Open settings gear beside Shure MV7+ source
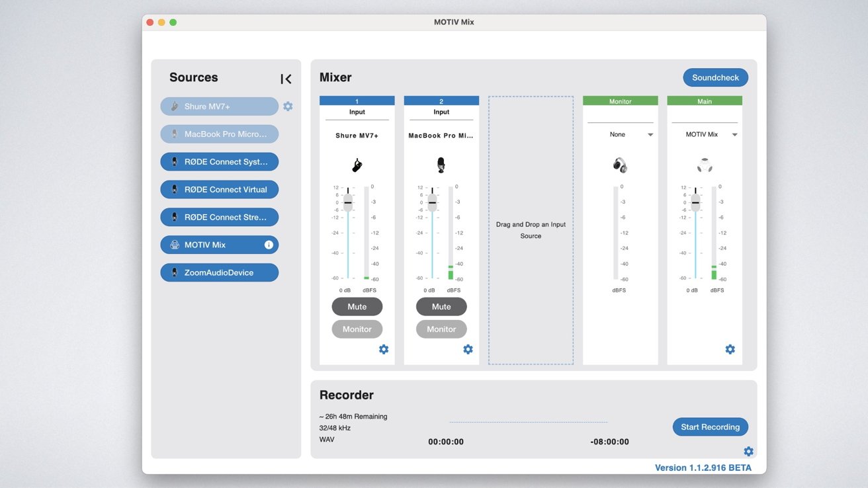This screenshot has width=868, height=488. (x=288, y=106)
